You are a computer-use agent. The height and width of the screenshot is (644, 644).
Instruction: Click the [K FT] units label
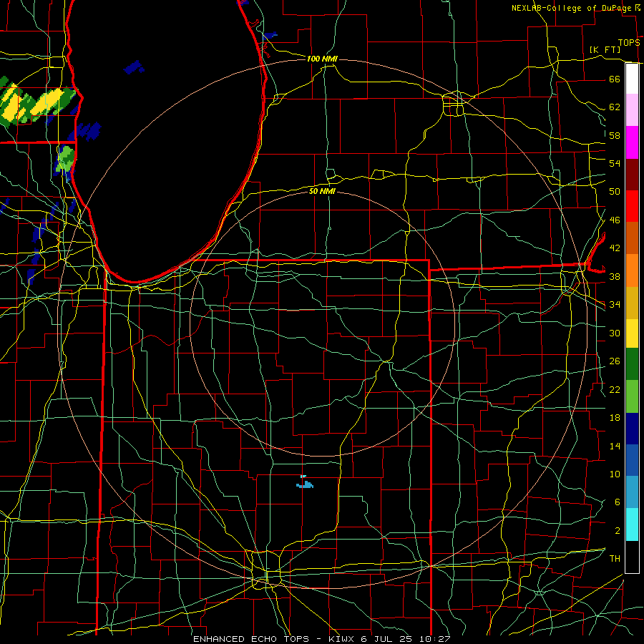click(605, 49)
